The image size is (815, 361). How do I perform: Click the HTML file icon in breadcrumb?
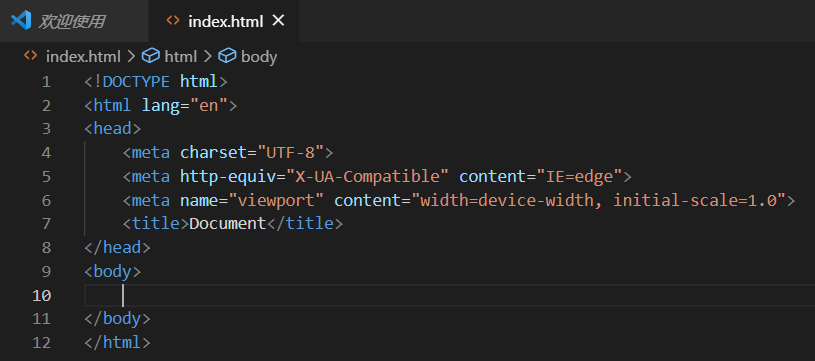pyautogui.click(x=31, y=56)
